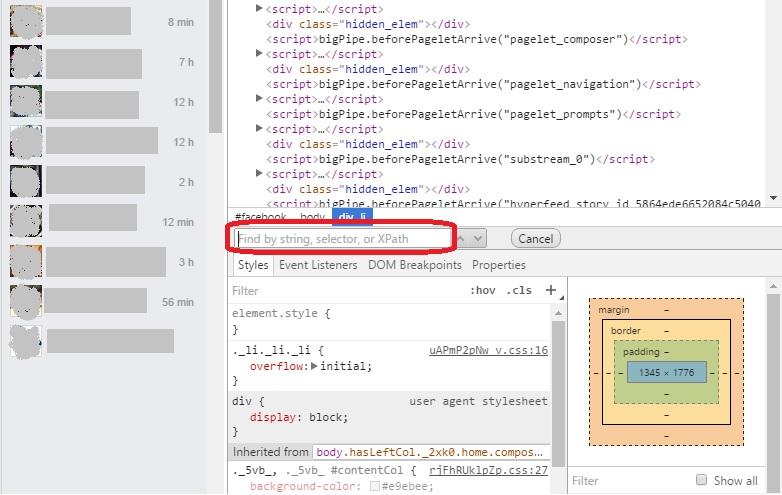Image resolution: width=782 pixels, height=495 pixels.
Task: Toggle the :hov element state button
Action: pos(483,291)
